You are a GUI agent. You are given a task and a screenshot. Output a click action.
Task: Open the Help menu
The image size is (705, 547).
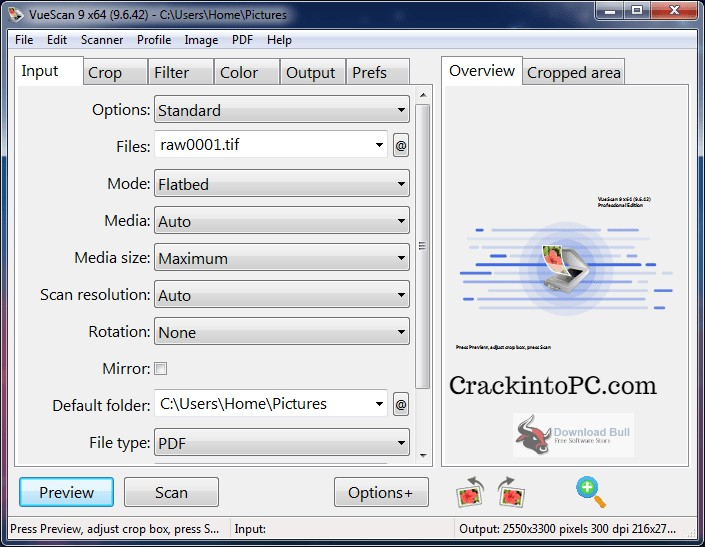[279, 40]
